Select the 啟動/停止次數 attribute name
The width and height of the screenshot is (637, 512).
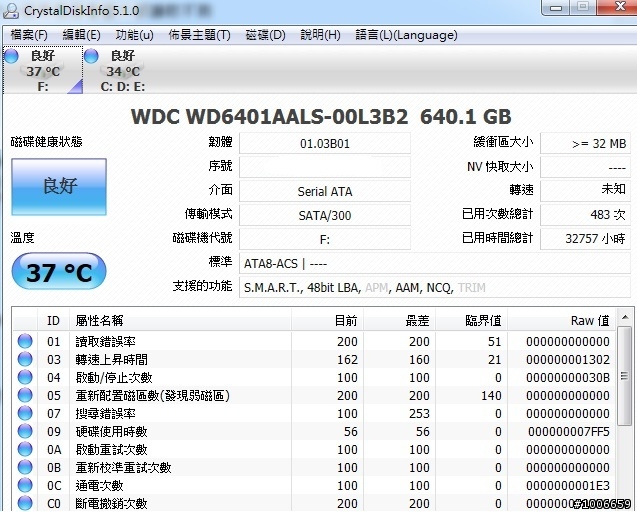pos(114,377)
